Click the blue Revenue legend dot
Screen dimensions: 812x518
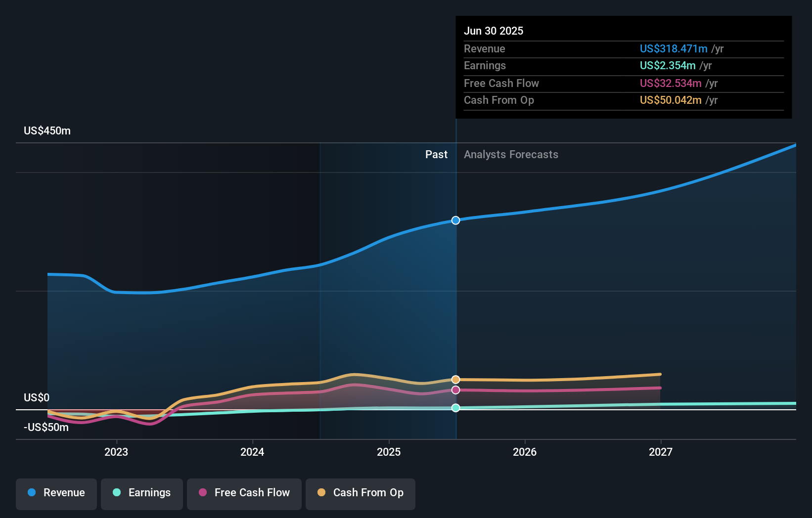click(31, 493)
